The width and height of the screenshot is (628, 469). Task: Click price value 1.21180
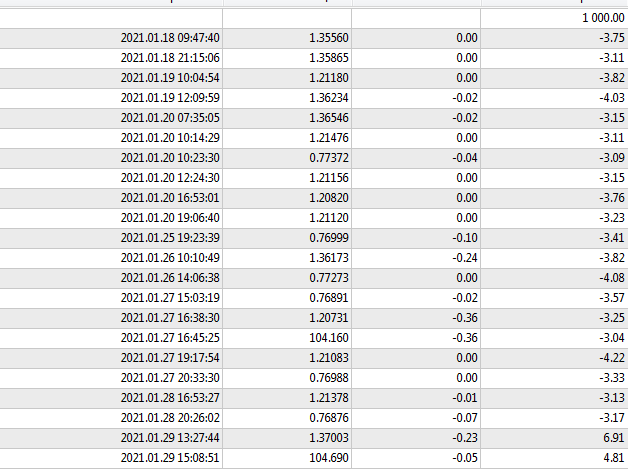pyautogui.click(x=329, y=78)
